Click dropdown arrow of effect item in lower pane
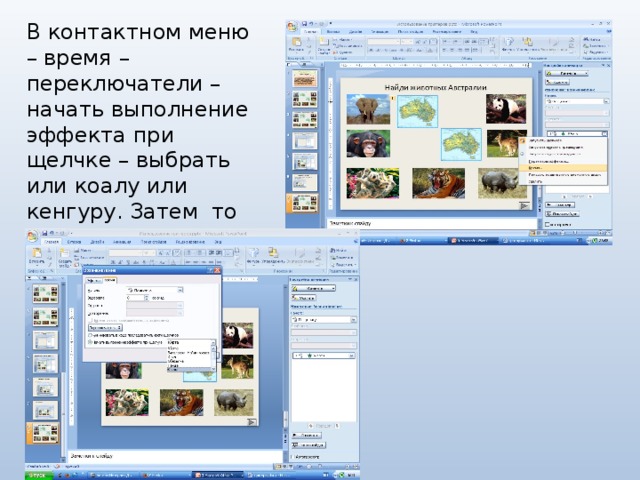Viewport: 640px width, 480px height. pos(352,356)
